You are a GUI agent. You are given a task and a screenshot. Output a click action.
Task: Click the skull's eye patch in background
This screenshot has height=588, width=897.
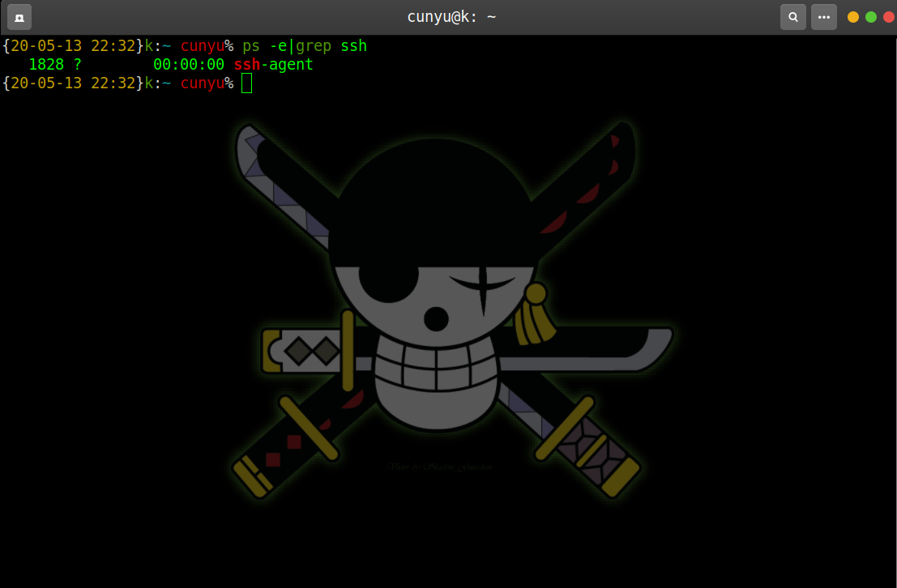[387, 280]
